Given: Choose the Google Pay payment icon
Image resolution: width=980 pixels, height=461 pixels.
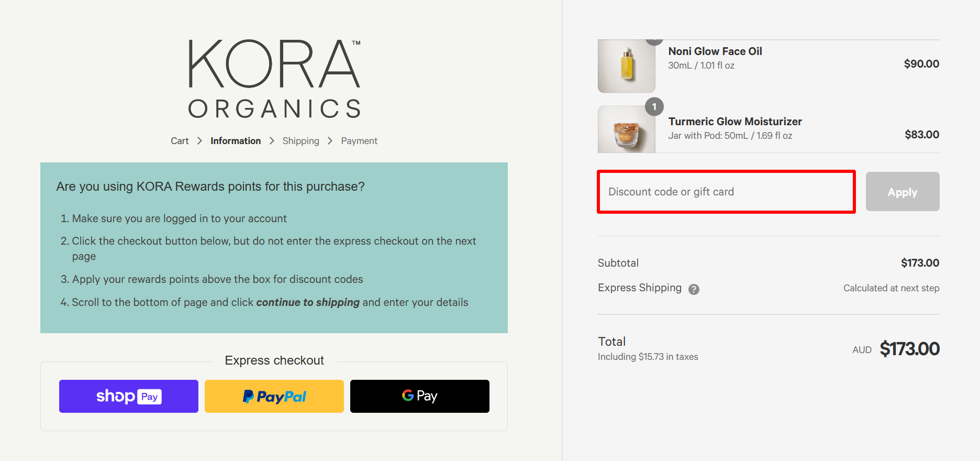Looking at the screenshot, I should pyautogui.click(x=419, y=396).
